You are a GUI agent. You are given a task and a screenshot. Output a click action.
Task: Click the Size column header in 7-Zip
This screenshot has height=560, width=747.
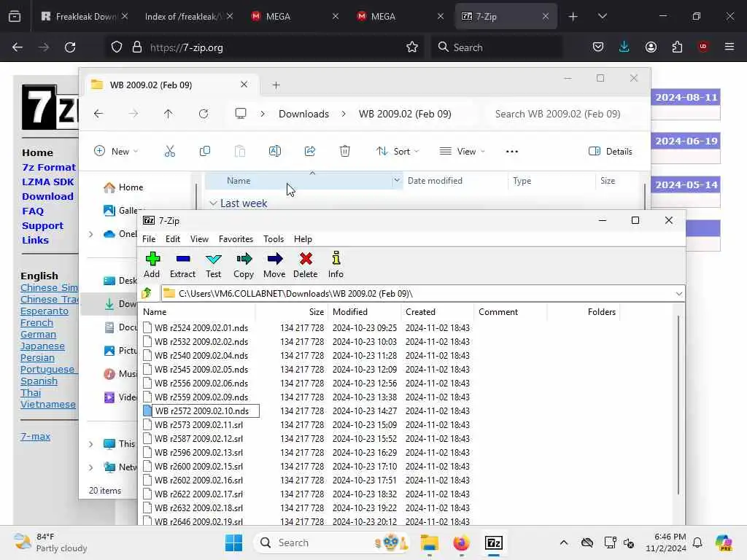tap(291, 312)
